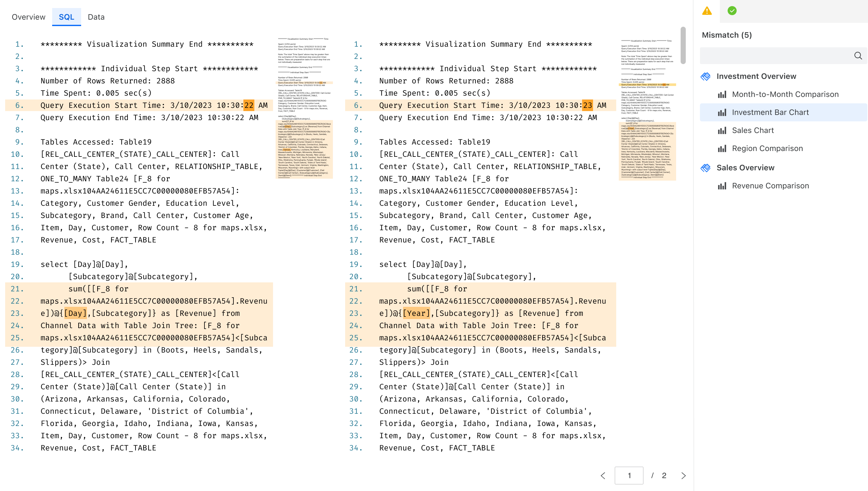Go to previous page arrow

tap(603, 476)
